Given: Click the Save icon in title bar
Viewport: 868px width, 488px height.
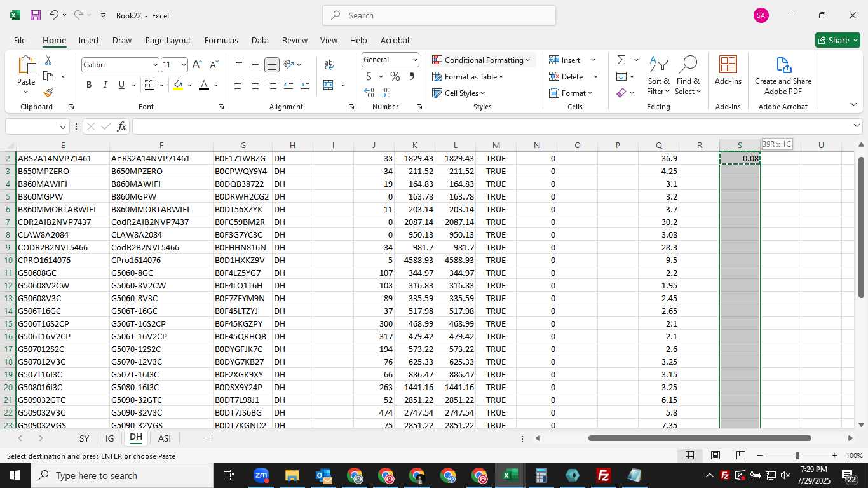Looking at the screenshot, I should (x=36, y=15).
